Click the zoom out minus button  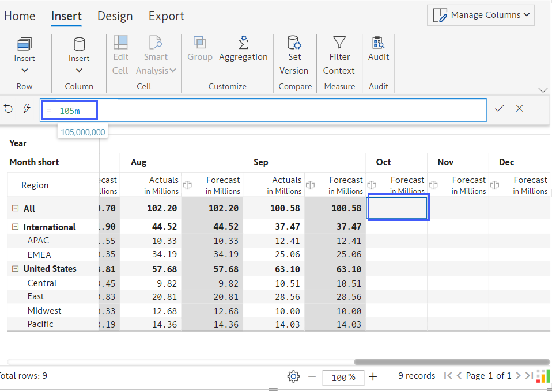coord(312,376)
